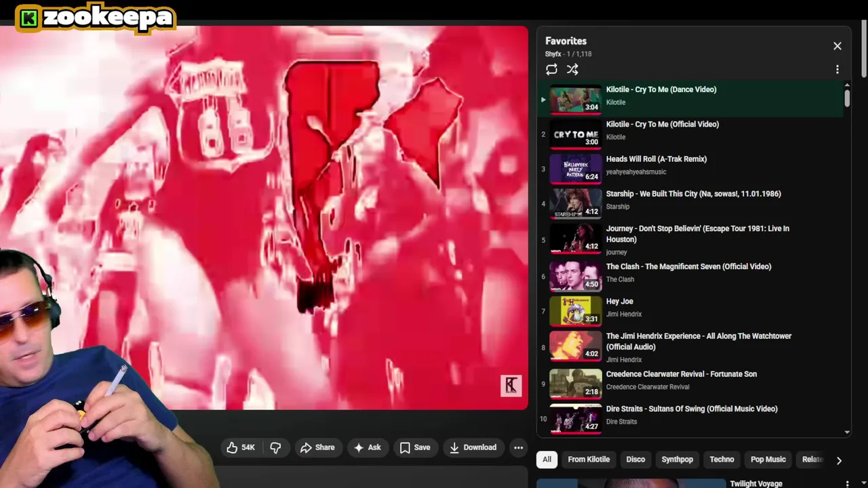Close the Favorites playlist panel

(x=837, y=46)
